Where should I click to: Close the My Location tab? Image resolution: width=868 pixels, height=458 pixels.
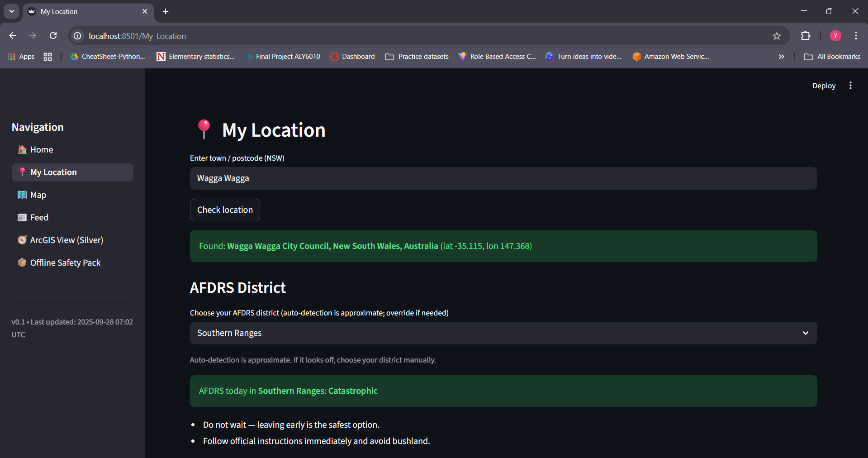[145, 11]
